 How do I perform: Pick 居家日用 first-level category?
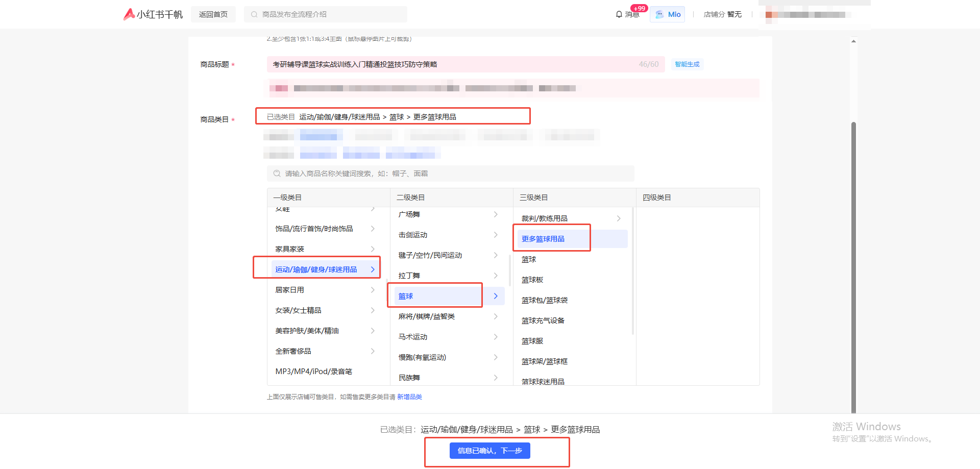[x=290, y=290]
